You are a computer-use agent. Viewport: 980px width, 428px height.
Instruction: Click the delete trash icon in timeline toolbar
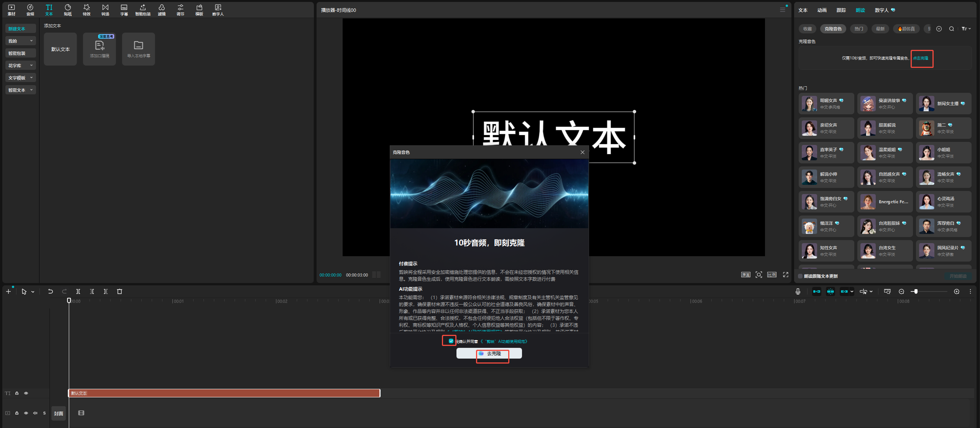click(x=120, y=291)
